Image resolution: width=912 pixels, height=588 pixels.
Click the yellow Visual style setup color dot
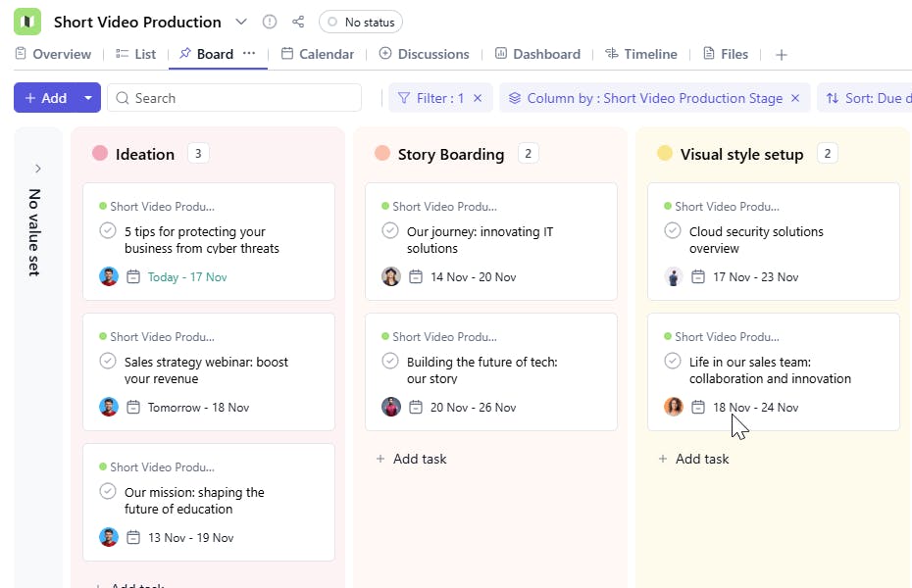coord(665,154)
